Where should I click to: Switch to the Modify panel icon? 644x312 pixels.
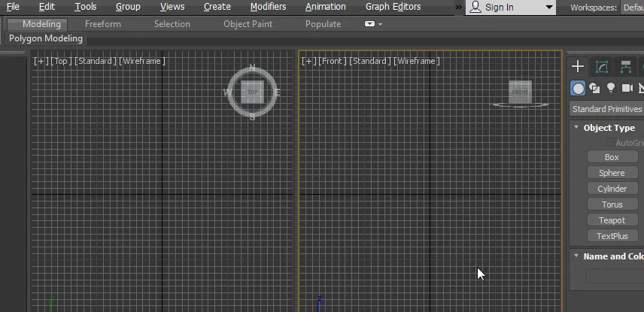(601, 67)
